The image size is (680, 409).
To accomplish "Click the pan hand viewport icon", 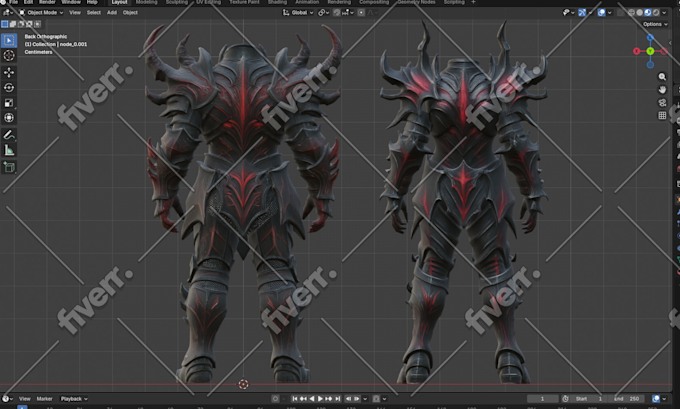I will pyautogui.click(x=662, y=90).
